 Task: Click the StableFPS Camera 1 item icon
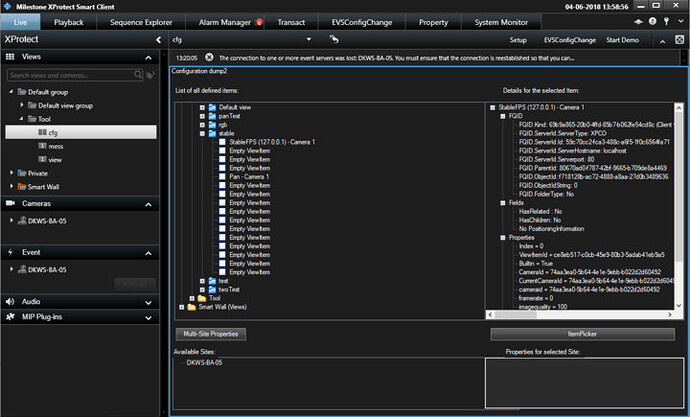(222, 142)
